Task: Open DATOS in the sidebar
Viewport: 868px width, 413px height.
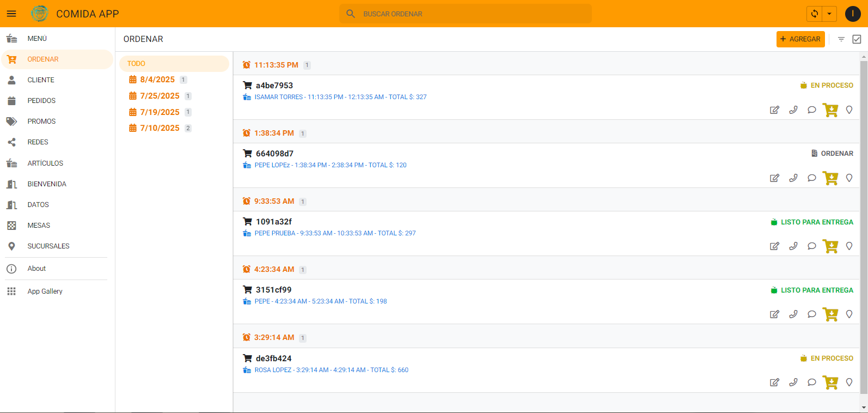Action: click(x=57, y=205)
